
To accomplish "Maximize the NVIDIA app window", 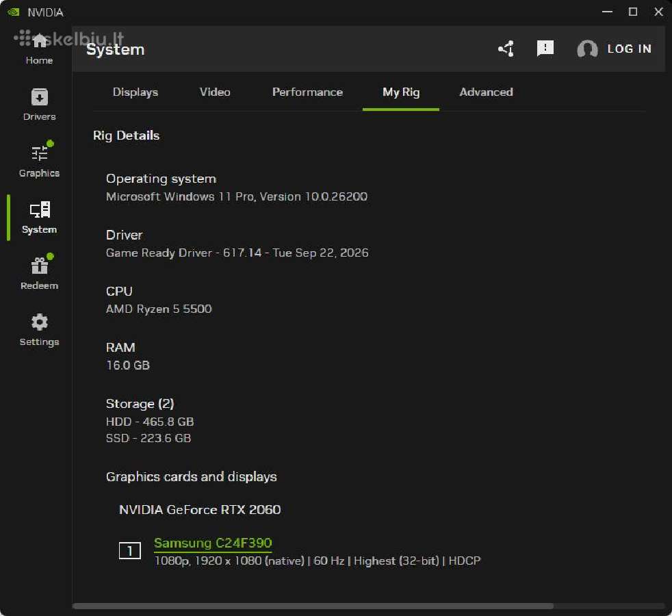I will [x=633, y=12].
